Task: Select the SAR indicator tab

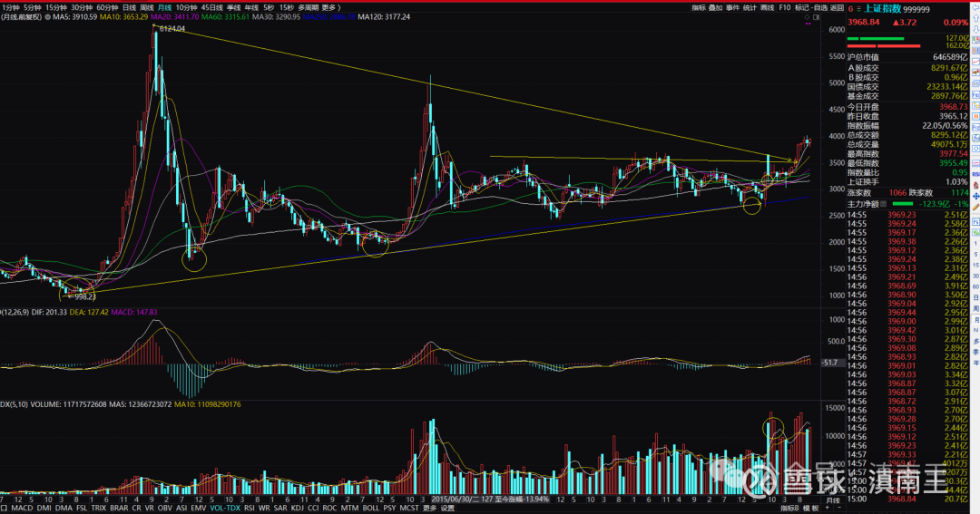Action: click(280, 508)
